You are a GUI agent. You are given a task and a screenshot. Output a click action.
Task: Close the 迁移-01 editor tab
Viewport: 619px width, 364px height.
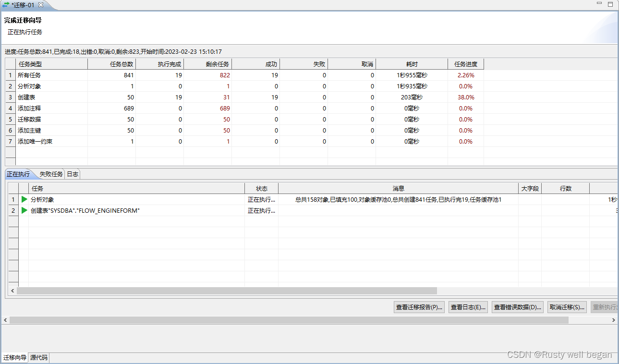[41, 4]
